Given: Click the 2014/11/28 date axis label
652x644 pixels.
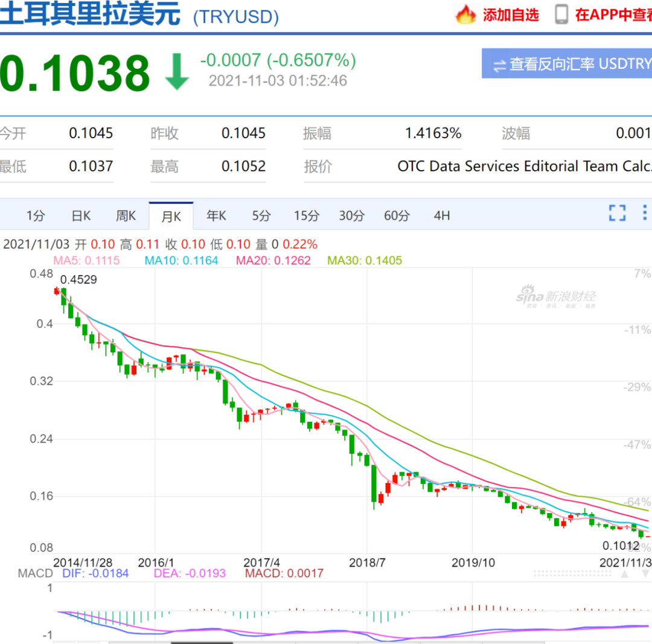Looking at the screenshot, I should [x=83, y=563].
